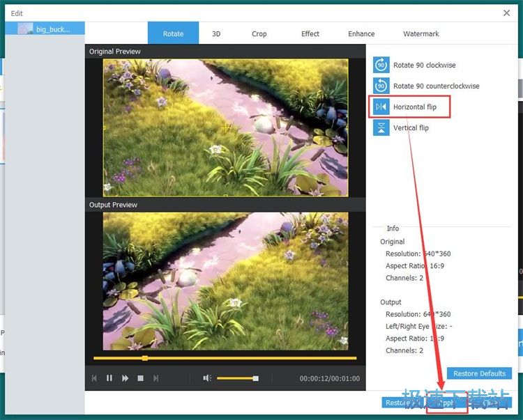The width and height of the screenshot is (523, 420).
Task: Jump to the next frame button
Action: click(x=156, y=378)
